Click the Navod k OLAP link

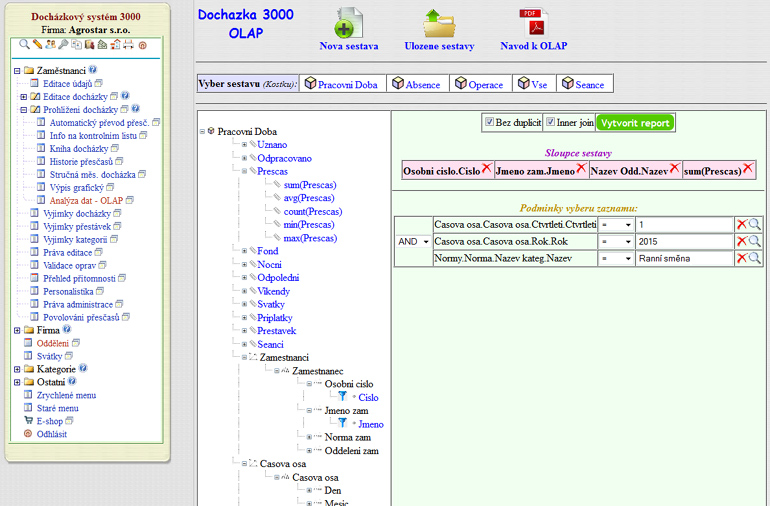tap(533, 46)
